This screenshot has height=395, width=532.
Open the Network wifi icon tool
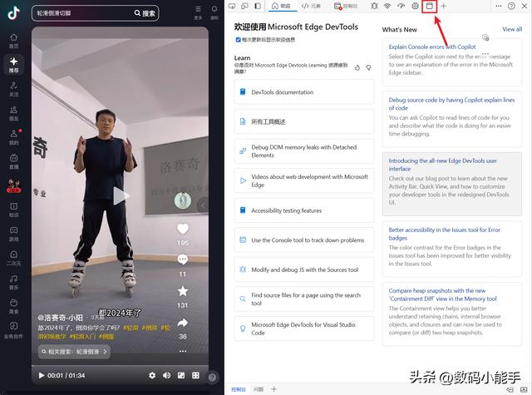(387, 6)
